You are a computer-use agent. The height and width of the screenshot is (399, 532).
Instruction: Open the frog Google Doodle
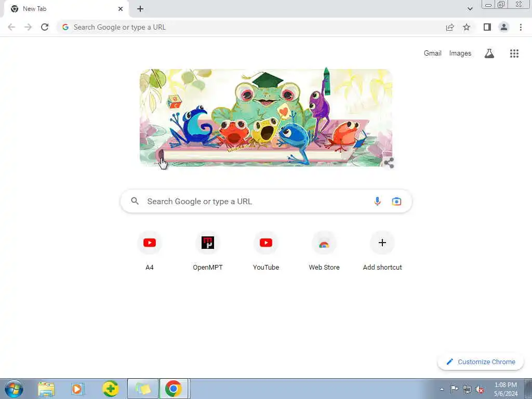pyautogui.click(x=265, y=117)
